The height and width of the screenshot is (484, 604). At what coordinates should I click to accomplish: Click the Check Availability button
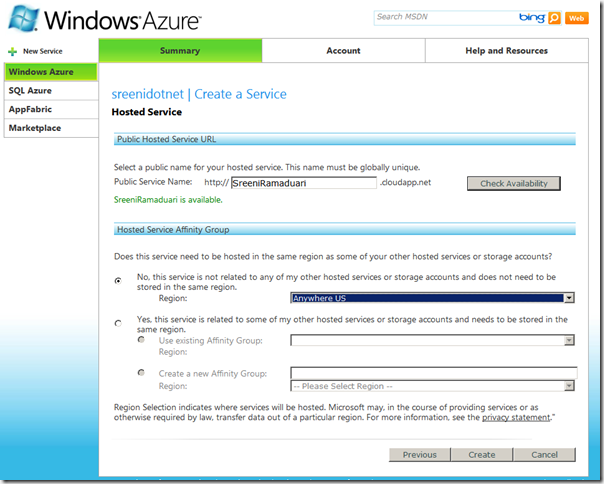[x=514, y=183]
